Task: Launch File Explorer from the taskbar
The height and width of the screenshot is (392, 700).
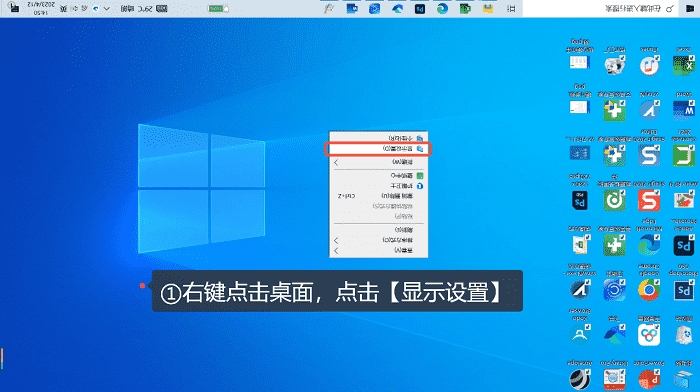Action: [488, 8]
